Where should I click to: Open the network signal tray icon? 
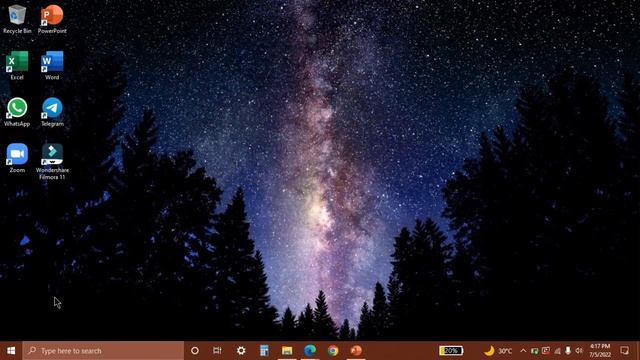coord(557,351)
